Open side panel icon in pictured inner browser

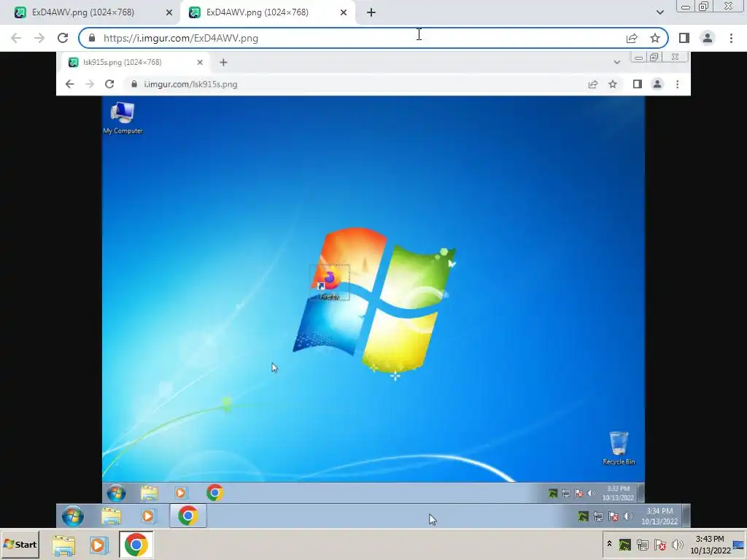click(x=638, y=85)
